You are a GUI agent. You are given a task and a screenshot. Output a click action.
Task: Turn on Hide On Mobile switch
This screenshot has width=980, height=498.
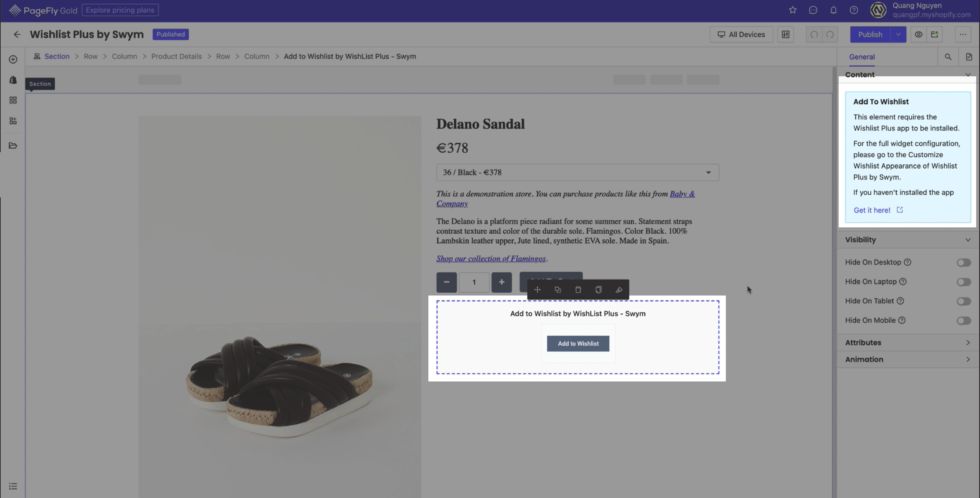tap(964, 321)
